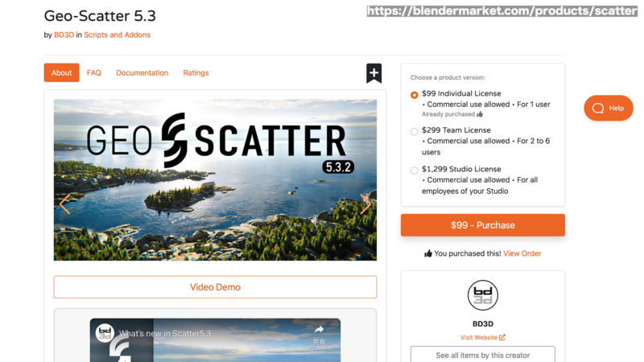Click the Geo-Scatter banner image
The image size is (644, 362).
pyautogui.click(x=215, y=179)
